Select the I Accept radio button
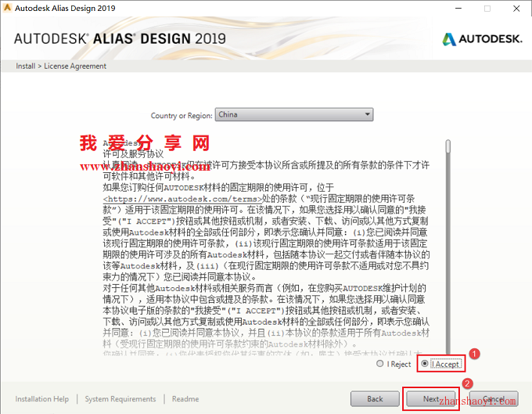This screenshot has height=414, width=532. (425, 364)
